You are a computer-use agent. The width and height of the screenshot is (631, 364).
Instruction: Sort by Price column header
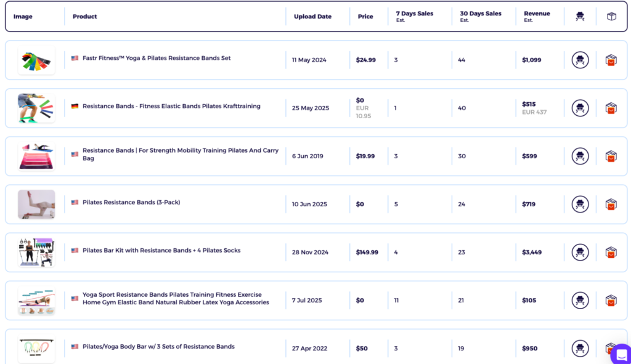pyautogui.click(x=365, y=17)
